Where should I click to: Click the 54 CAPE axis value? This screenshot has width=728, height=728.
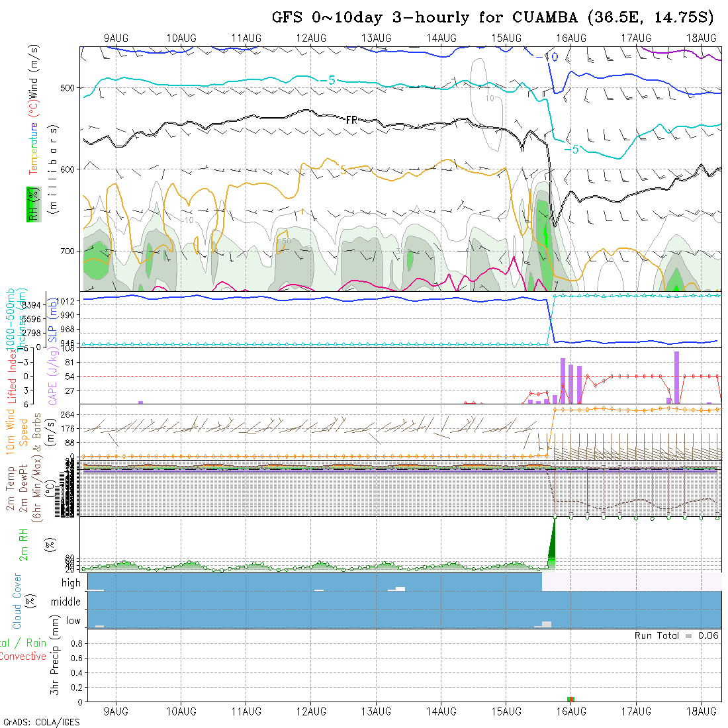point(69,377)
